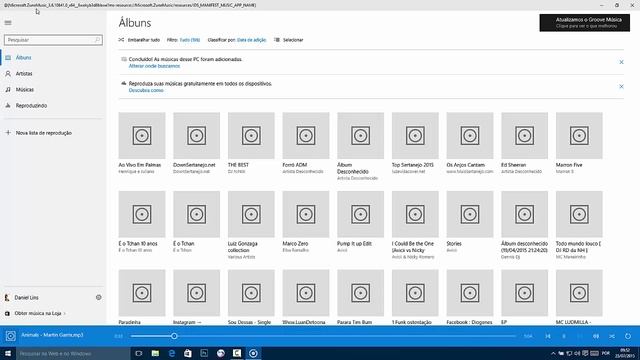
Task: Open Os Anjos Cantam album cover
Action: coord(470,136)
